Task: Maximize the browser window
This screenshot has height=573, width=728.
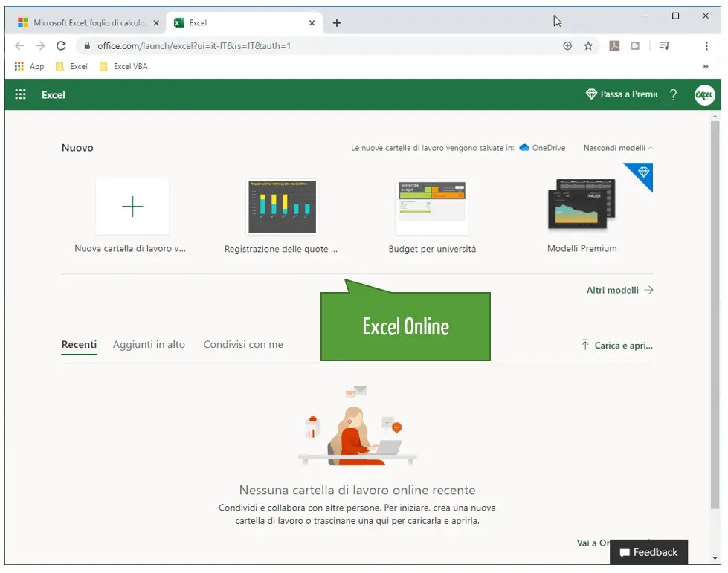Action: (675, 16)
